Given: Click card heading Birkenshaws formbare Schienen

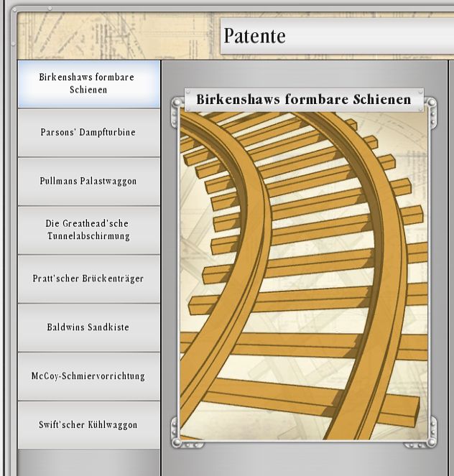Looking at the screenshot, I should click(304, 100).
